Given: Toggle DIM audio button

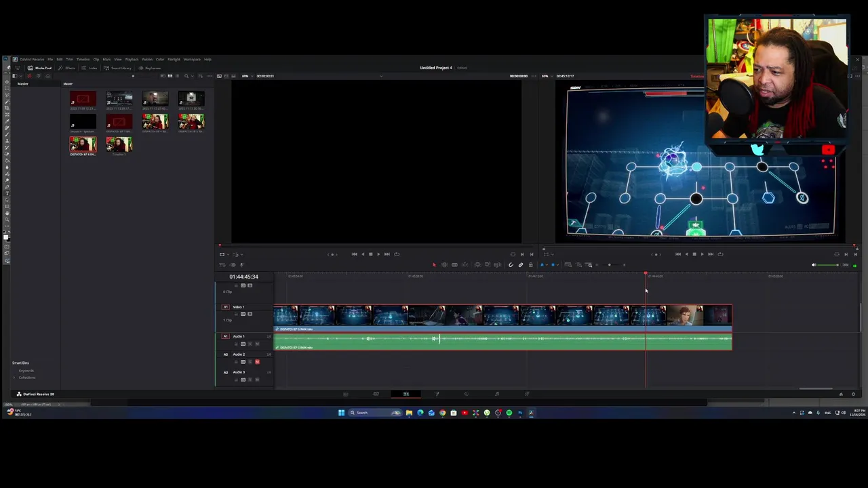Looking at the screenshot, I should click(846, 265).
